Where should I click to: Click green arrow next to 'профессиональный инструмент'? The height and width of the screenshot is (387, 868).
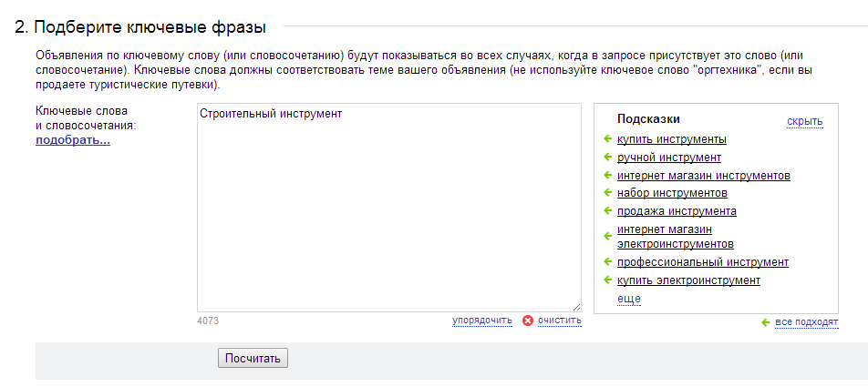click(607, 261)
